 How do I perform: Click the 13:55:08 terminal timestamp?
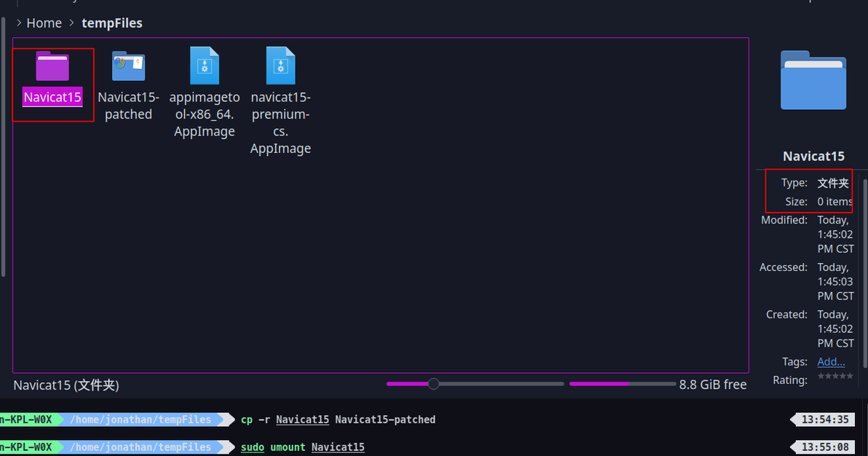tap(825, 447)
